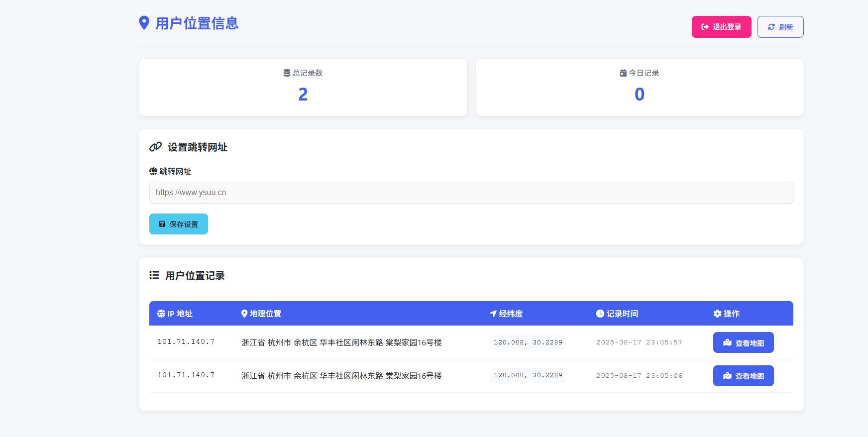Click the clock icon in 记录时间 header
This screenshot has width=868, height=437.
tap(600, 314)
